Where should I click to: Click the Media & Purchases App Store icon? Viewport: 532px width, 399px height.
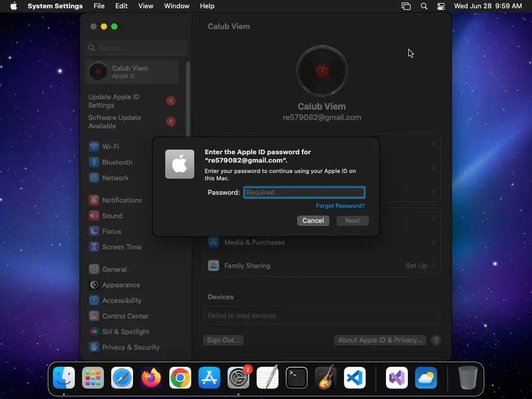click(x=214, y=242)
